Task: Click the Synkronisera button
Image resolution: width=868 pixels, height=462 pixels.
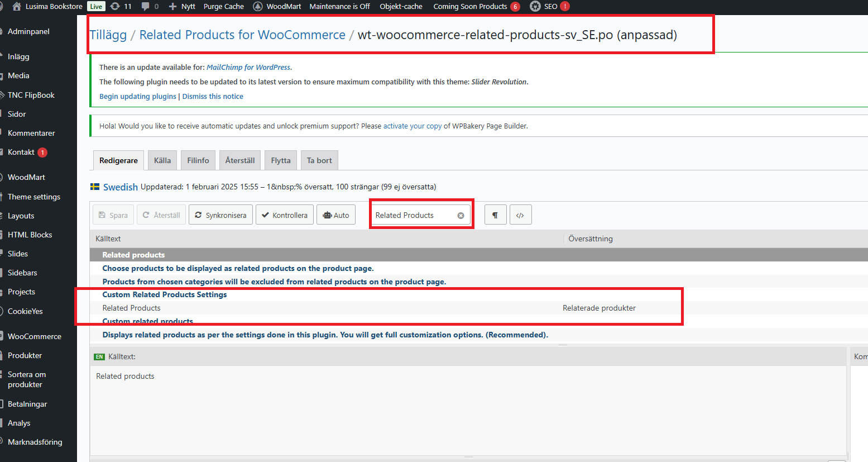Action: tap(221, 215)
